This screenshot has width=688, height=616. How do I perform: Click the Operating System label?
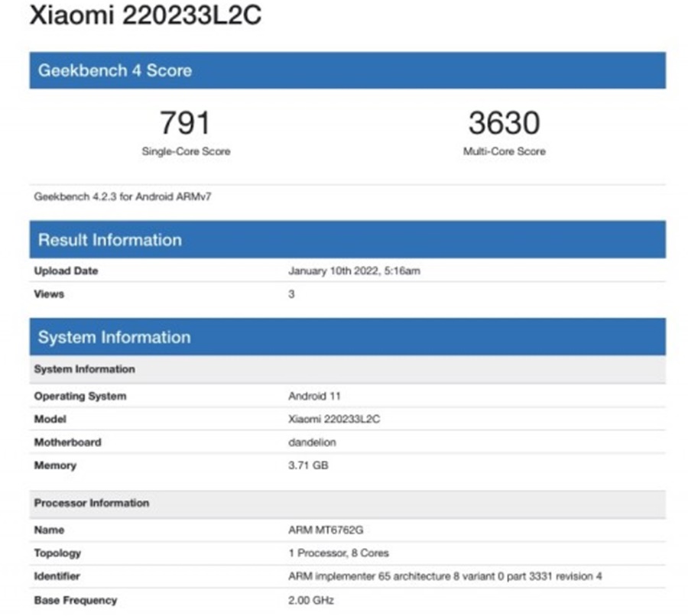[80, 396]
